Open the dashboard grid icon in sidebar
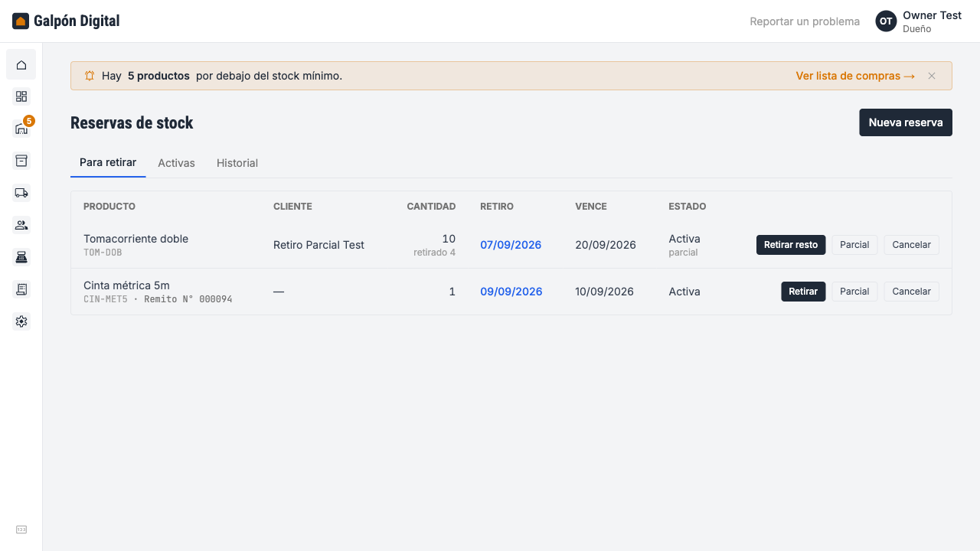The image size is (980, 551). pyautogui.click(x=21, y=96)
